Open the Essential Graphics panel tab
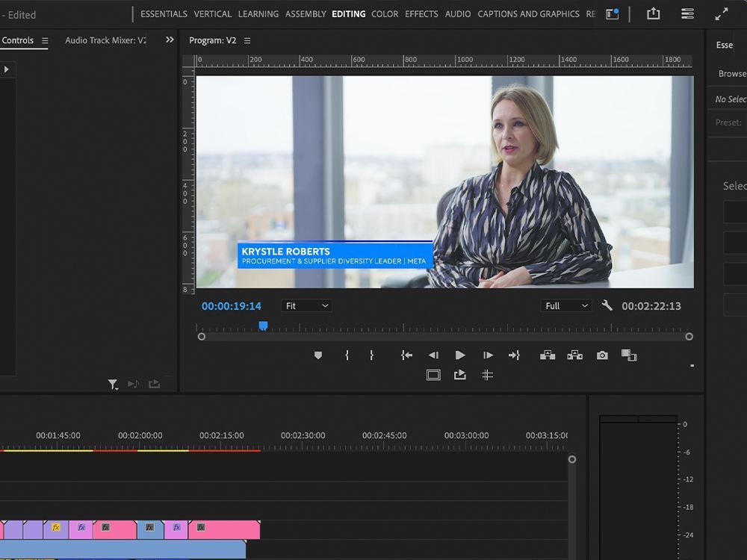This screenshot has width=747, height=560. click(725, 45)
